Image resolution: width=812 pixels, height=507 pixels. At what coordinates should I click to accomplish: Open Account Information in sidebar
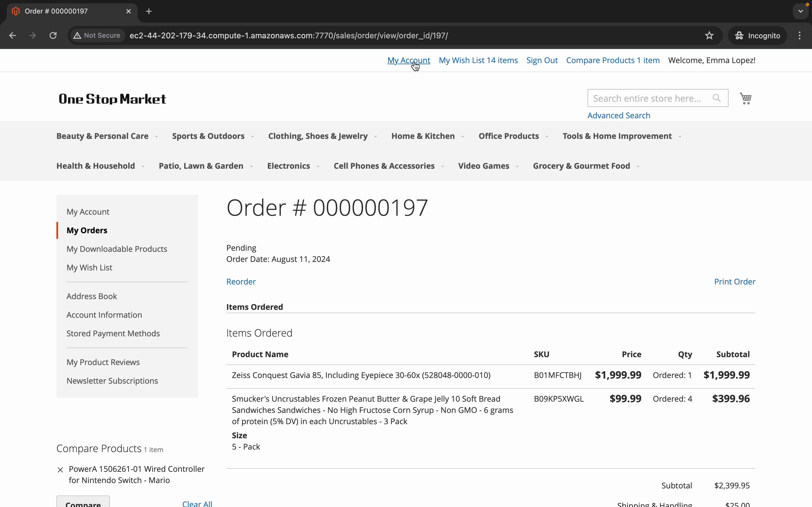(x=104, y=315)
